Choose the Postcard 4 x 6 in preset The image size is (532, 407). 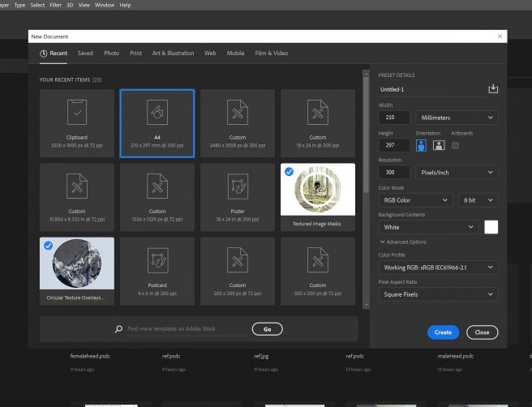click(x=157, y=272)
